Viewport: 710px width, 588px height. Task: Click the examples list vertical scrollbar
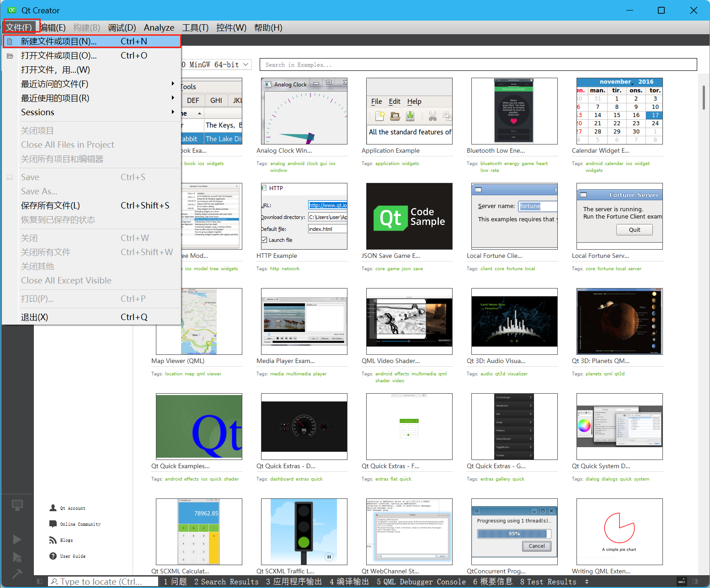(704, 97)
